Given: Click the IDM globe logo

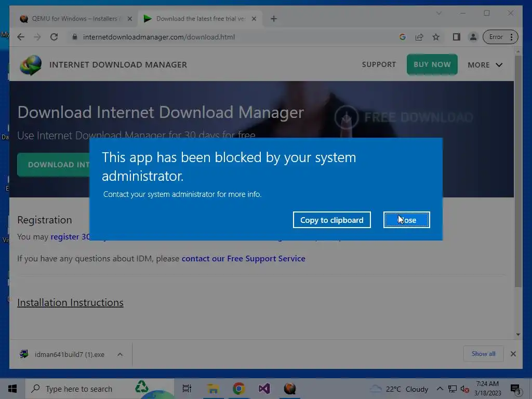Looking at the screenshot, I should [x=31, y=65].
